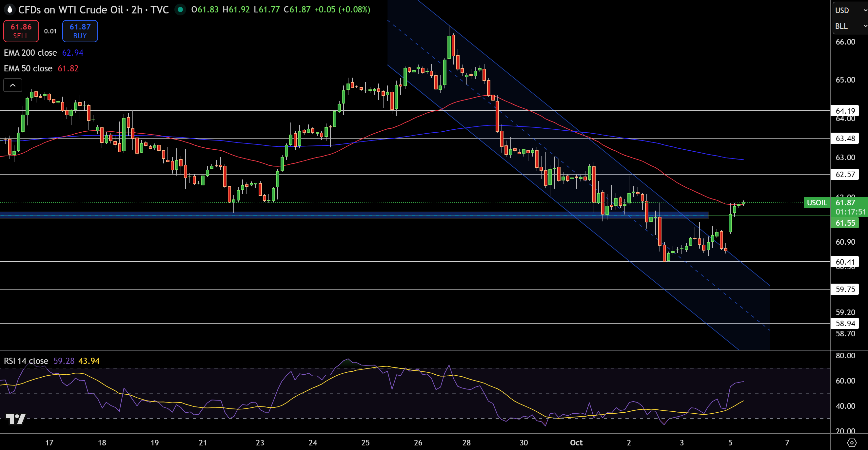Click the 58.94 price level label
Image resolution: width=868 pixels, height=450 pixels.
845,324
